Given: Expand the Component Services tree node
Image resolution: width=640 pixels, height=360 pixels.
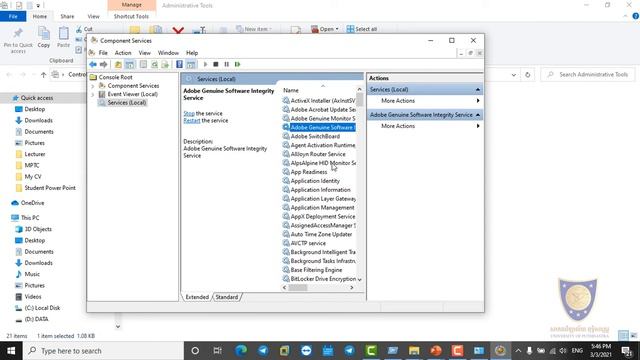Looking at the screenshot, I should point(93,86).
